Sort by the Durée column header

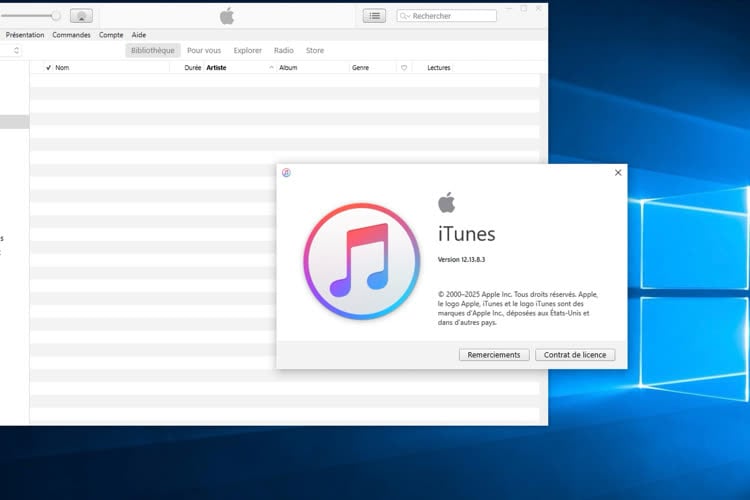pos(193,68)
